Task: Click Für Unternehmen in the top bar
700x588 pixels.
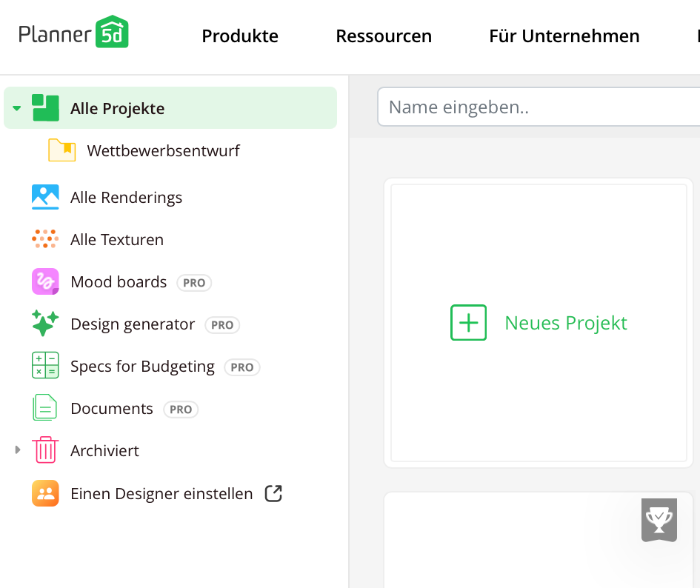Action: tap(564, 36)
